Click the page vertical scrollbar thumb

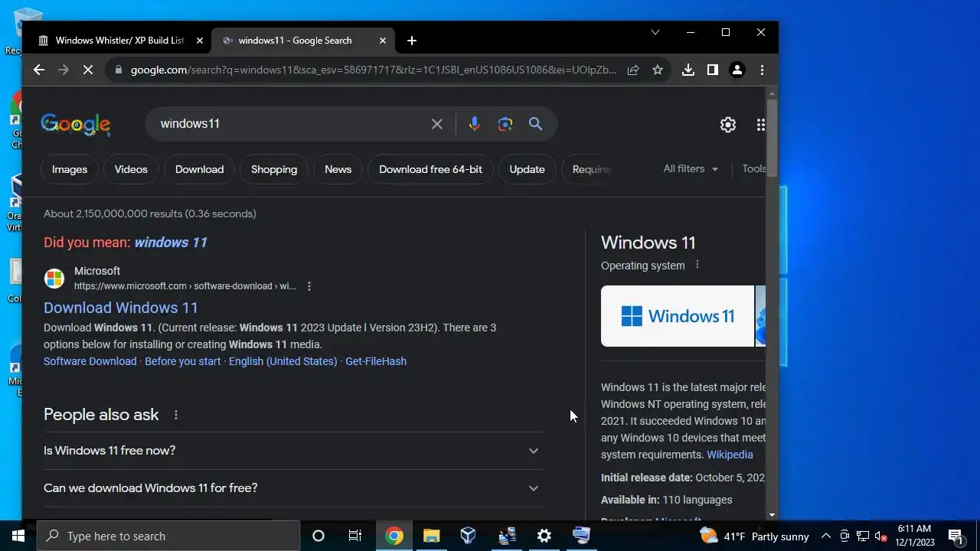772,138
